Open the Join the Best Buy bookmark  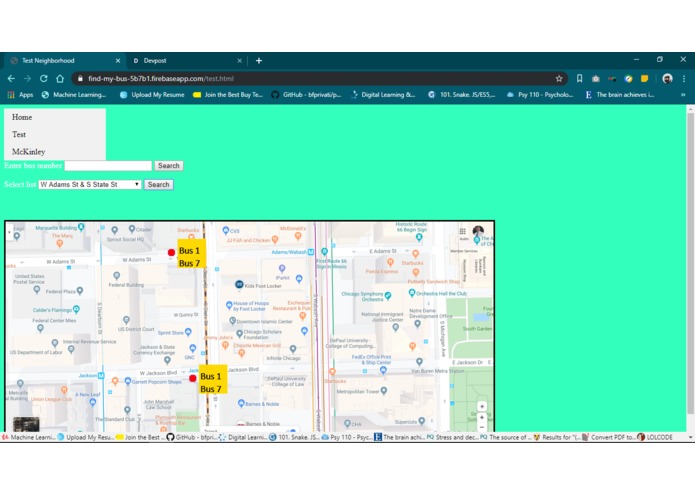(228, 94)
